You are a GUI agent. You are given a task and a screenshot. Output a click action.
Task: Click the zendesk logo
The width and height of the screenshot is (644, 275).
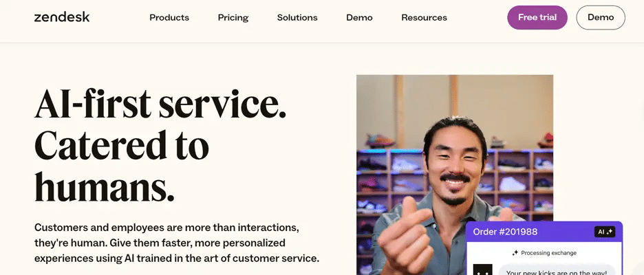pos(62,17)
